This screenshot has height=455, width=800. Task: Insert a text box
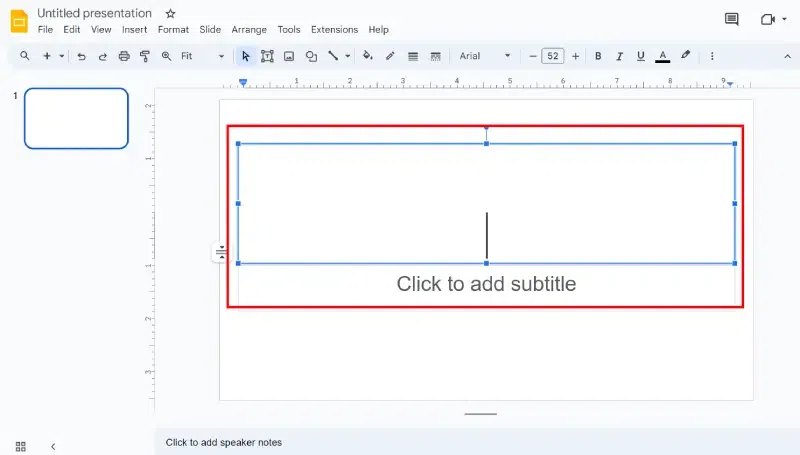pyautogui.click(x=267, y=56)
